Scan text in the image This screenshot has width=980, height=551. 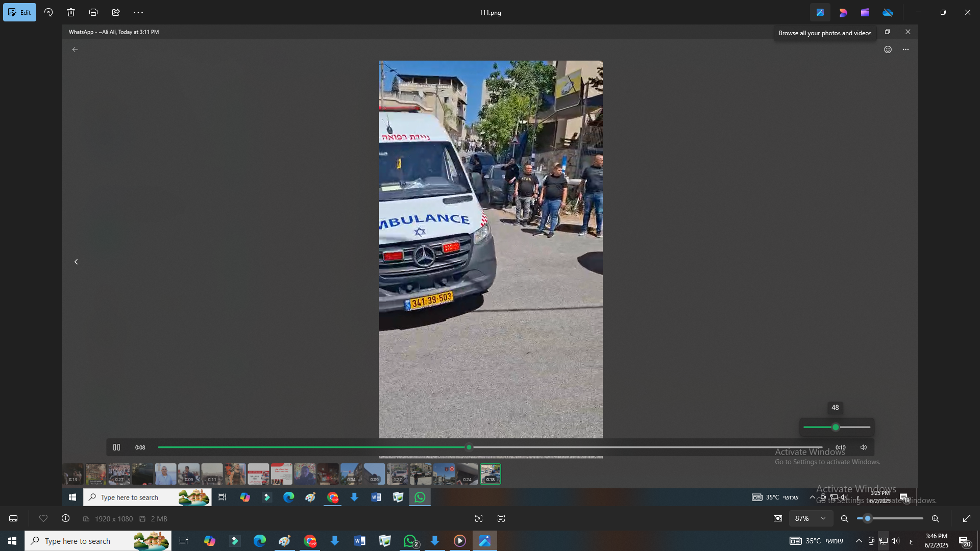pos(501,518)
